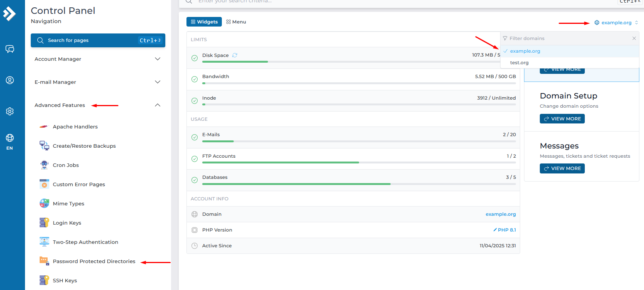Image resolution: width=644 pixels, height=290 pixels.
Task: Open SSH Keys page
Action: tap(65, 280)
